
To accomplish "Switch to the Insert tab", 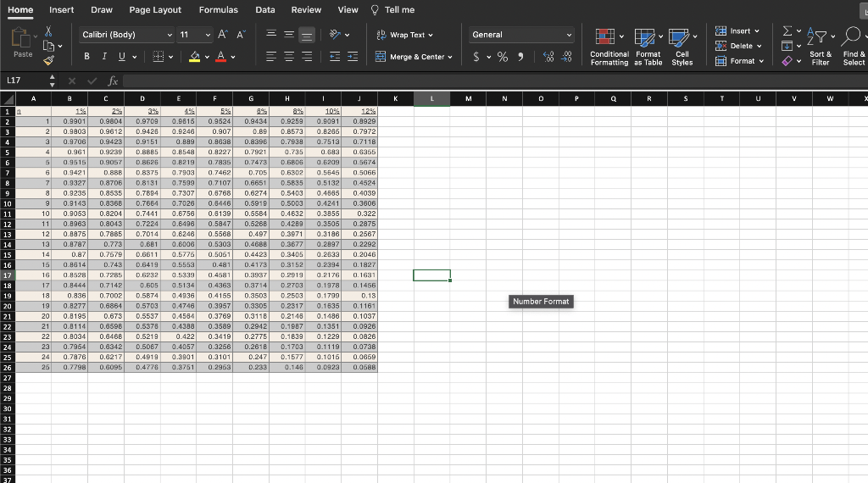I will [x=61, y=10].
